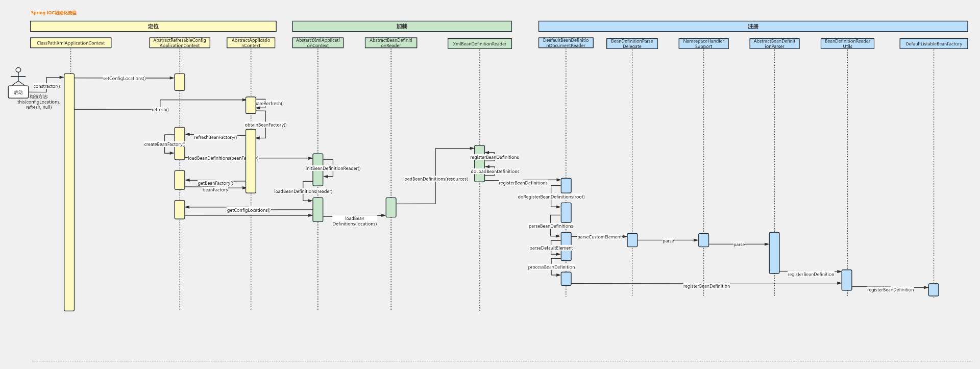The image size is (980, 369).
Task: Click the loadBeanDefinitions(resources) arrow label
Action: coord(435,179)
